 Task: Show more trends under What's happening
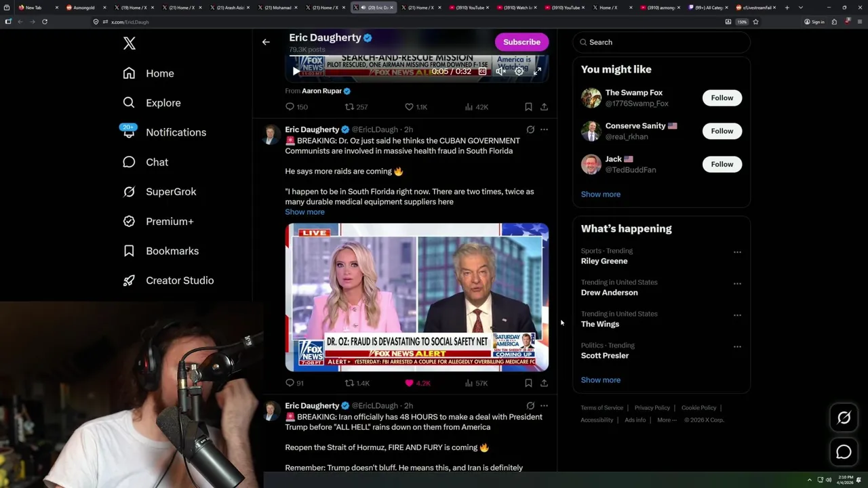(600, 380)
